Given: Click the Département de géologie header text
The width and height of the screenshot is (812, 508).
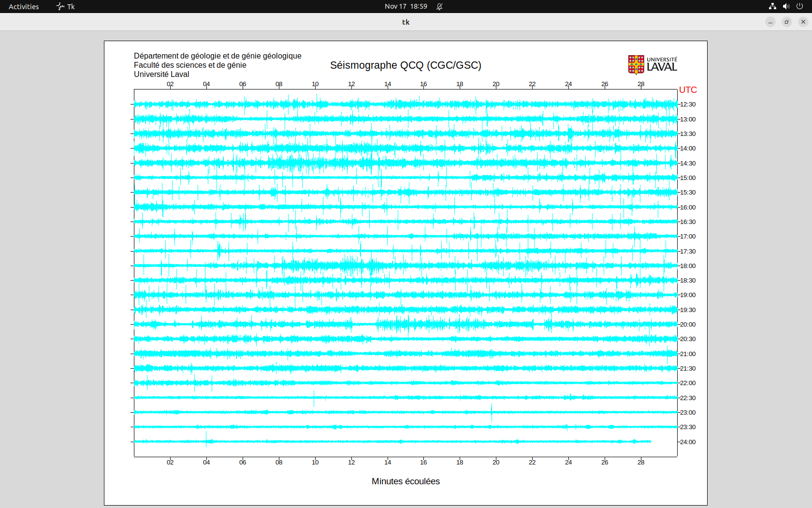Looking at the screenshot, I should (x=217, y=56).
